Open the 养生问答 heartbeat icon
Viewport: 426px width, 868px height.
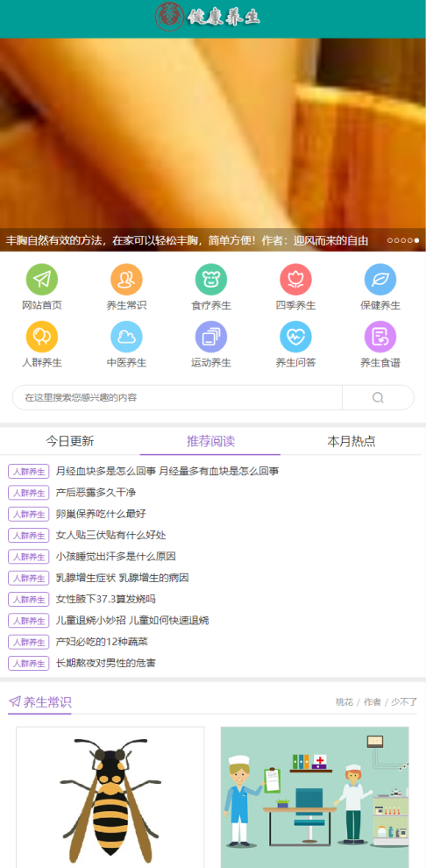[296, 337]
